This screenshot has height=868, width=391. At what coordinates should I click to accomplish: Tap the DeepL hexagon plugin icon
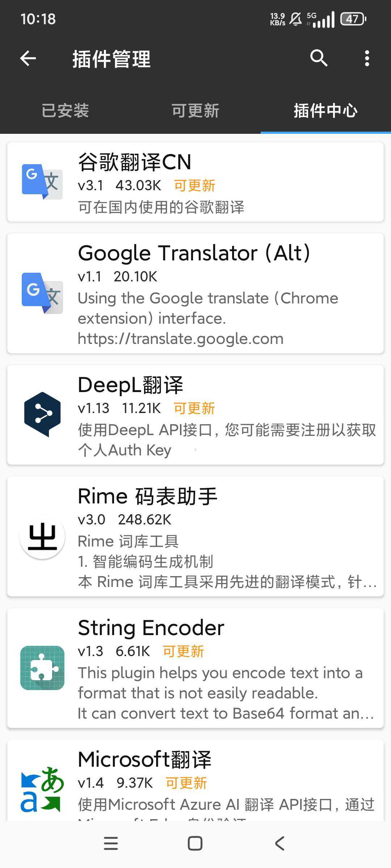42,414
